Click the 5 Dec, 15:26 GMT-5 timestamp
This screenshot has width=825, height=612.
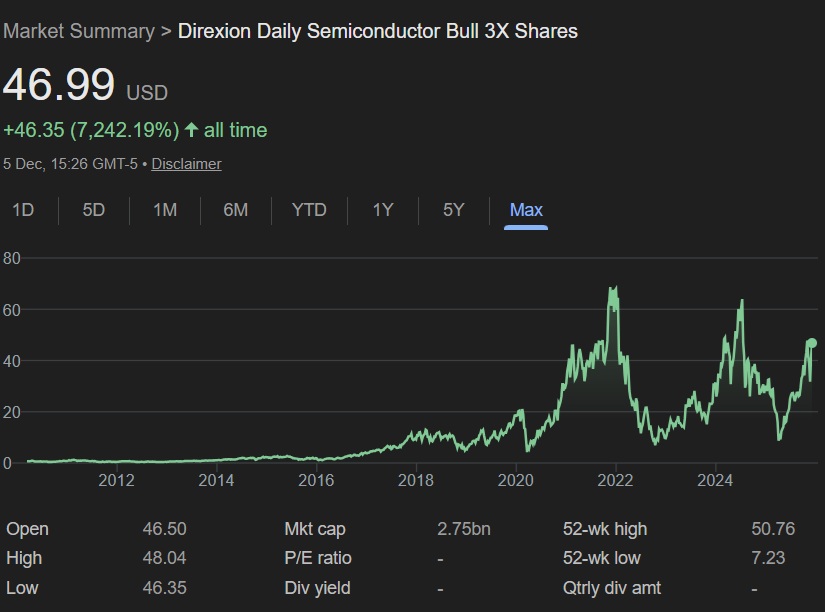tap(70, 164)
